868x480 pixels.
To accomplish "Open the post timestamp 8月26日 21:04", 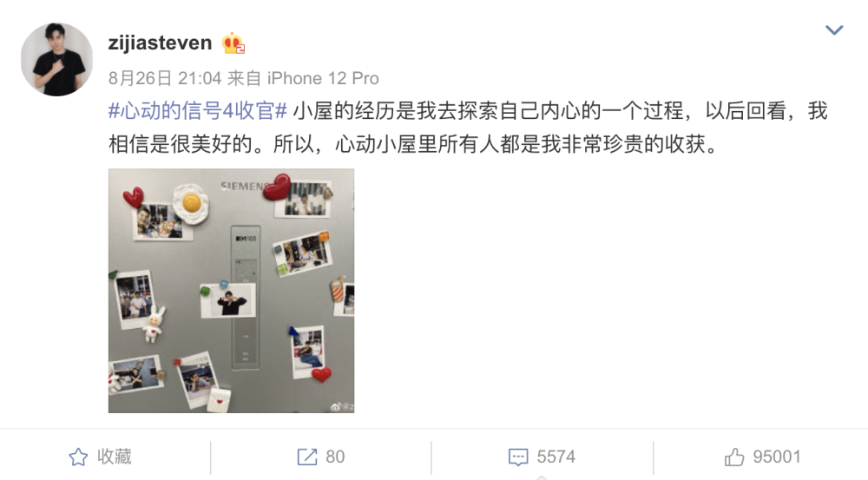I will click(x=165, y=78).
